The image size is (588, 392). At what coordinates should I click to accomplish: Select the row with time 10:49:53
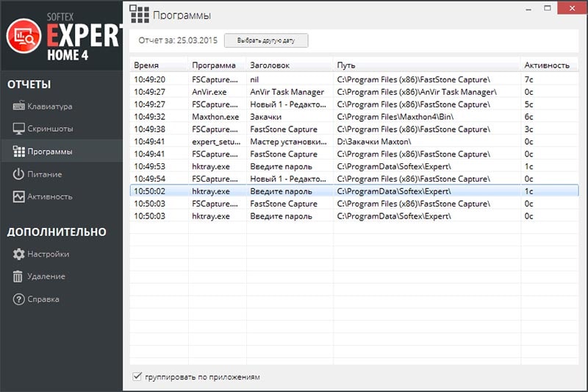pos(354,166)
